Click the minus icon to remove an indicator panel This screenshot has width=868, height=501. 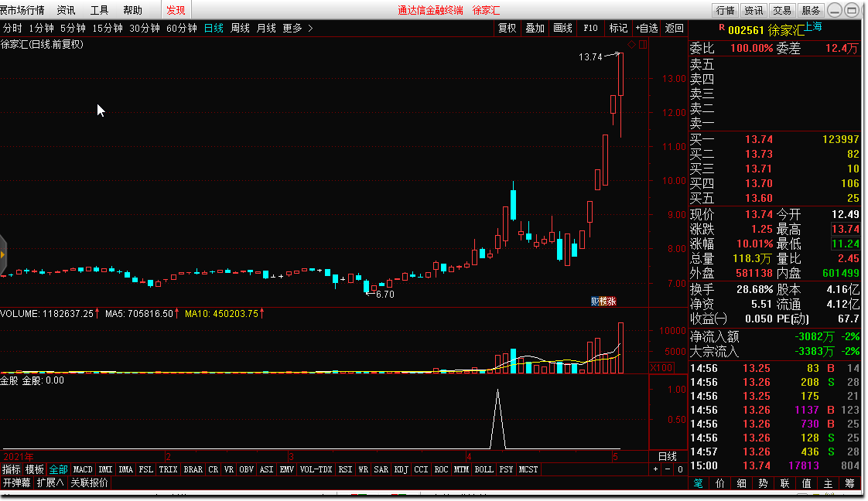pos(668,469)
